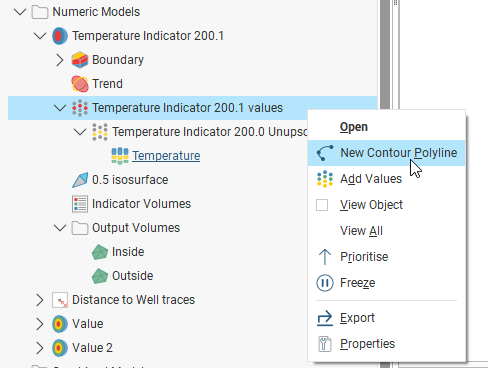Expand the Boundary item
Image resolution: width=488 pixels, height=368 pixels.
tap(60, 60)
